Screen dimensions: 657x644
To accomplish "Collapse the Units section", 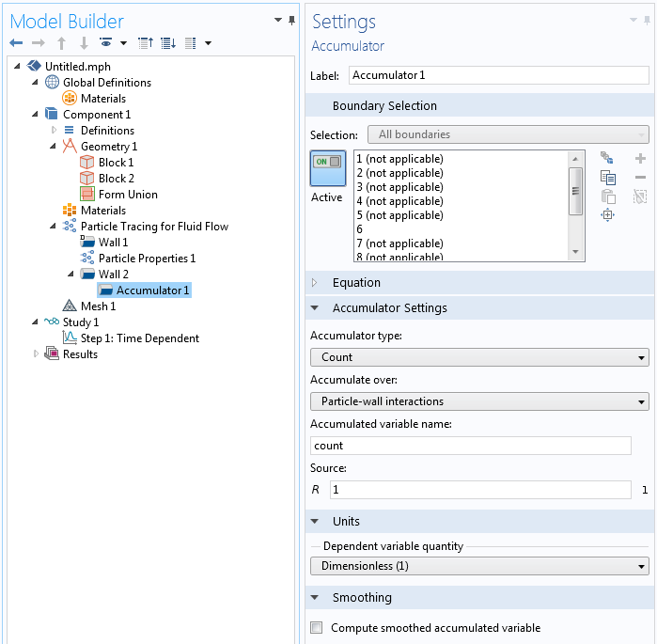I will pyautogui.click(x=315, y=521).
